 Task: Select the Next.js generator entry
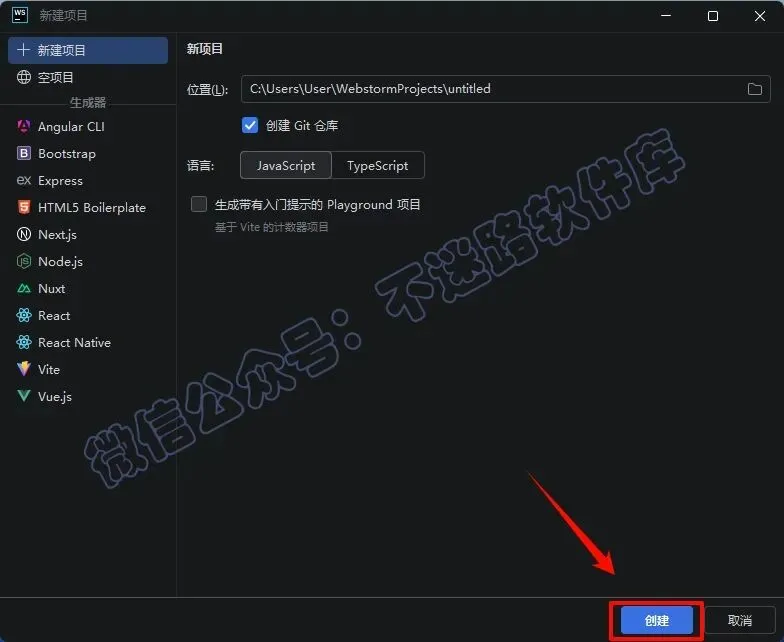coord(88,234)
